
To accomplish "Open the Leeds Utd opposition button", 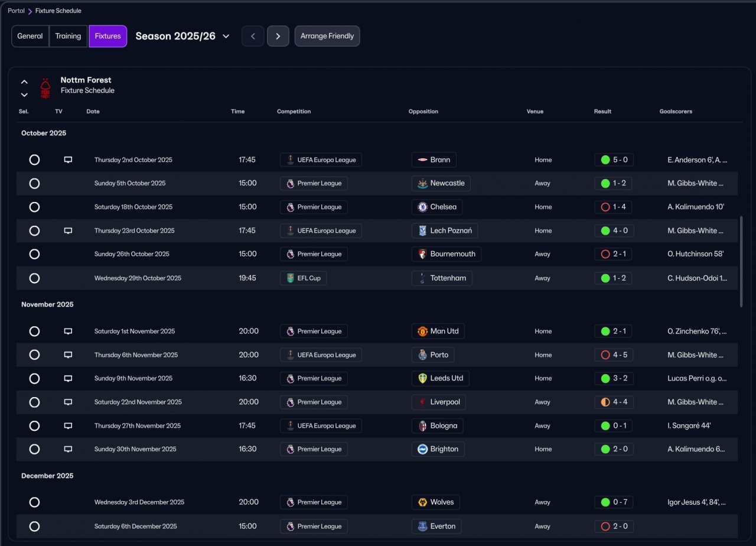I will click(441, 378).
